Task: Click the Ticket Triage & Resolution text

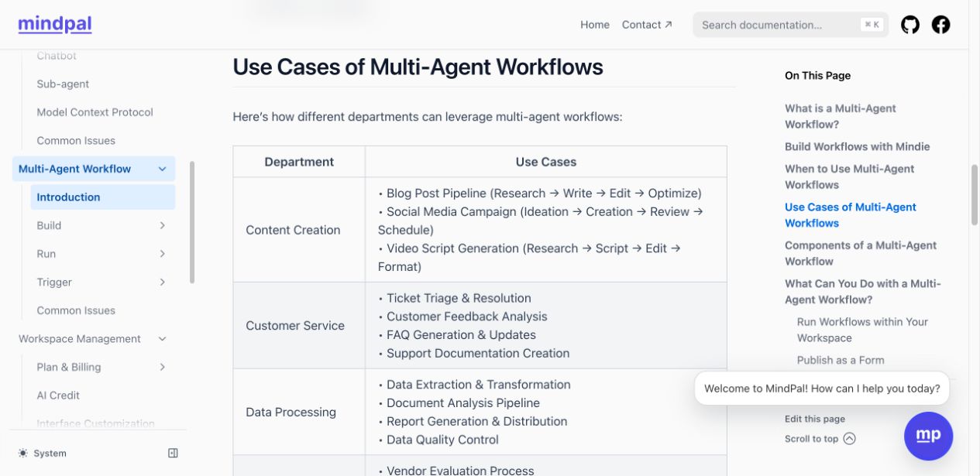Action: pyautogui.click(x=459, y=298)
